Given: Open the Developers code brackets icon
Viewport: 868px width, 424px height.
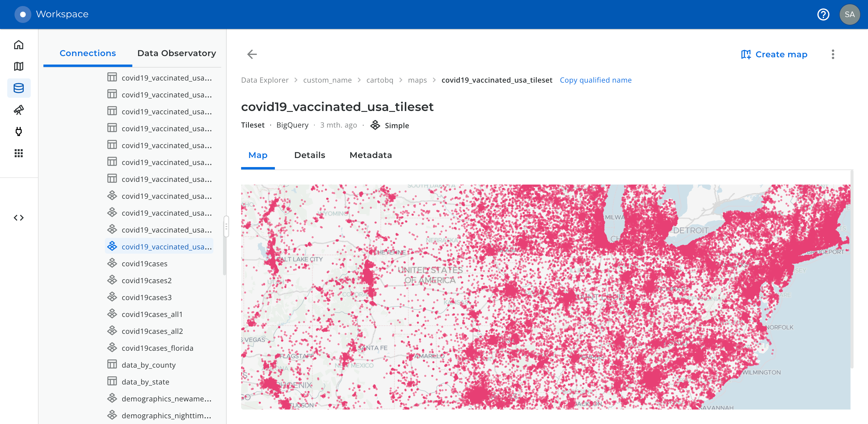Looking at the screenshot, I should click(19, 218).
